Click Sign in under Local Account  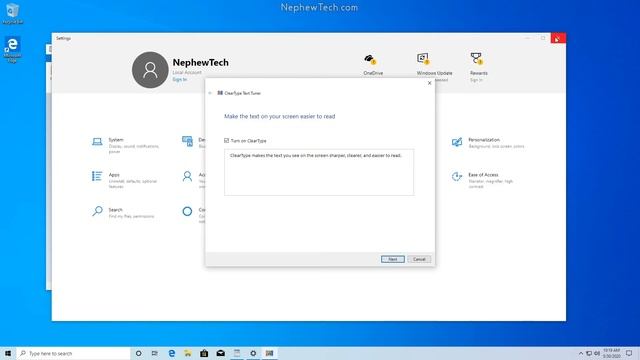(x=180, y=80)
